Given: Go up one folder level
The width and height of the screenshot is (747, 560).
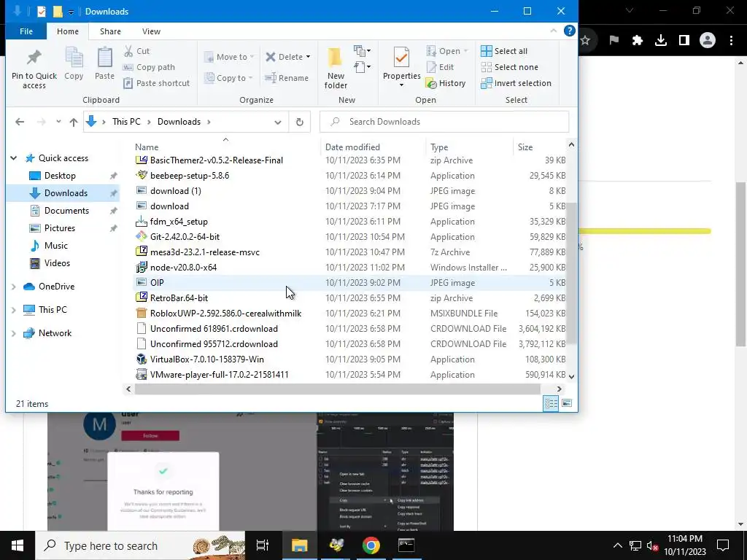Looking at the screenshot, I should tap(74, 122).
